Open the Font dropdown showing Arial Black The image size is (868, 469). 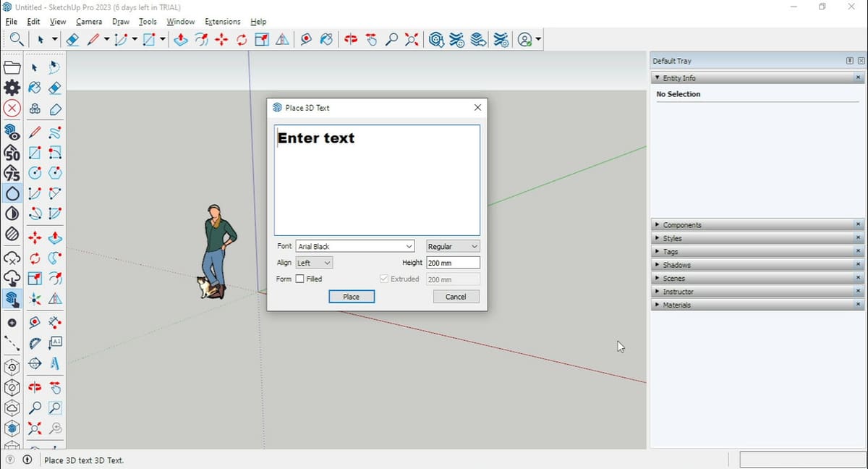[x=355, y=246]
